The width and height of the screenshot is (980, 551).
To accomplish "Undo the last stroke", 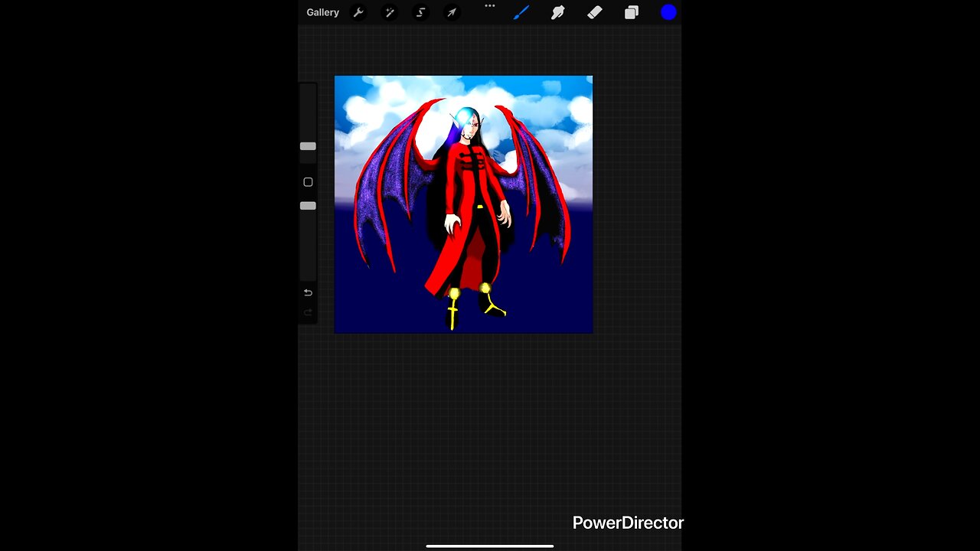I will [308, 292].
